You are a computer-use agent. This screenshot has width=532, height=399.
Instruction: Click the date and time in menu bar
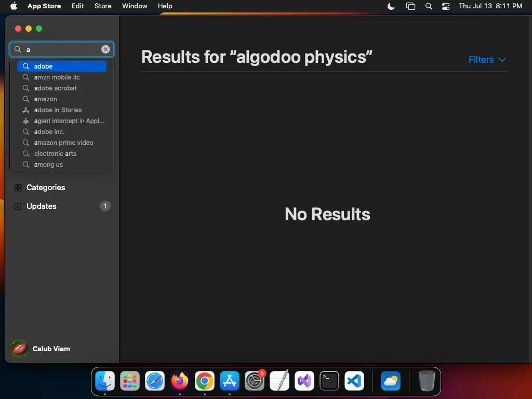[490, 6]
